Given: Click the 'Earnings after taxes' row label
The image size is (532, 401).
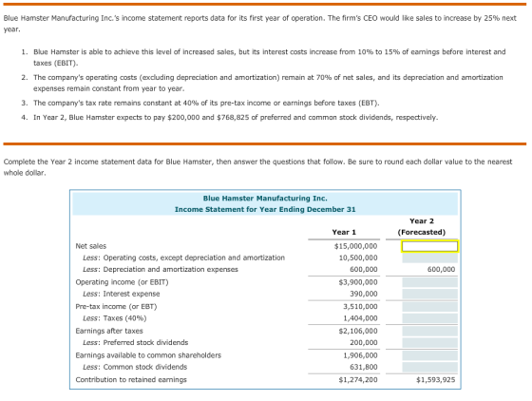Looking at the screenshot, I should 109,331.
